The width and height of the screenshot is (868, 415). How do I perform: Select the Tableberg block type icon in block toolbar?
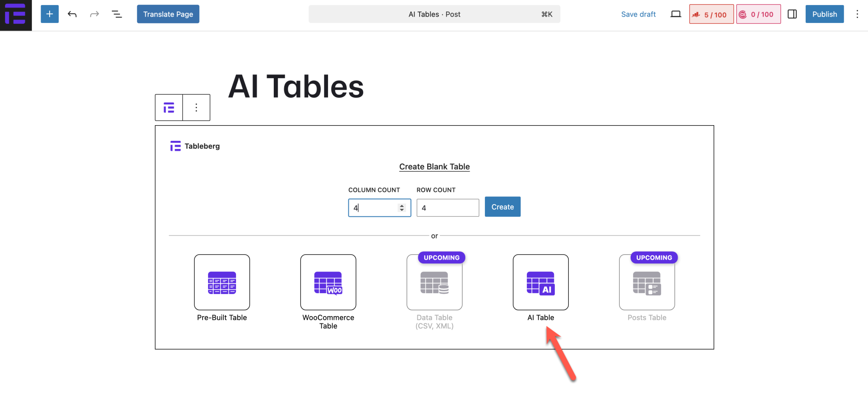[x=169, y=107]
